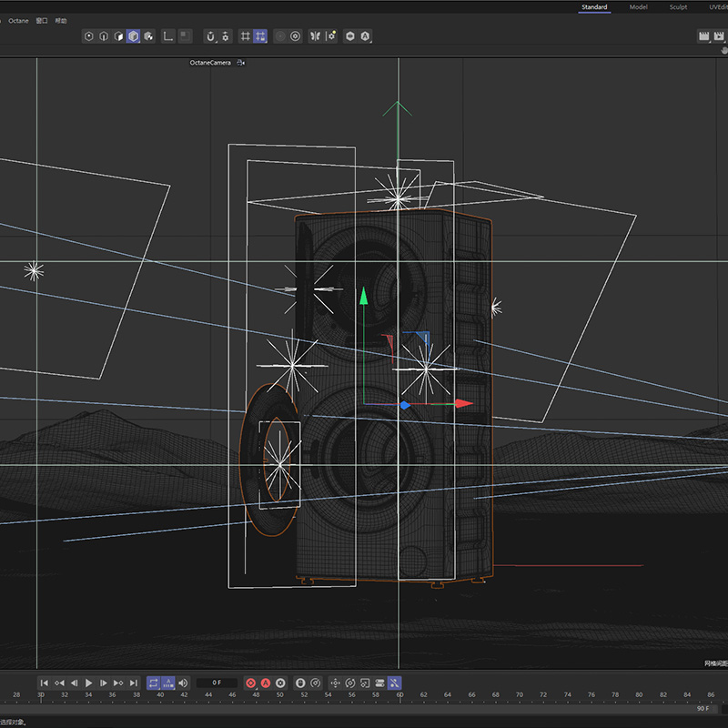The image size is (728, 728).
Task: Click the render clapperboard icon
Action: tap(703, 36)
